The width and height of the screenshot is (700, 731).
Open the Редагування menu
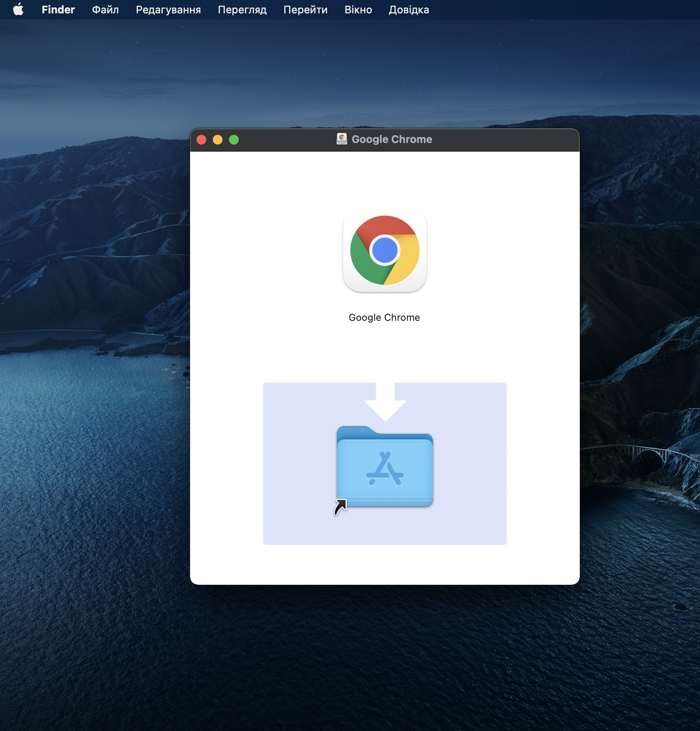[168, 9]
